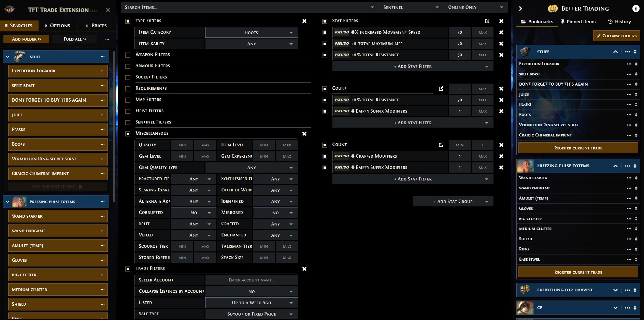Open the left STUFF folder options menu

click(103, 57)
